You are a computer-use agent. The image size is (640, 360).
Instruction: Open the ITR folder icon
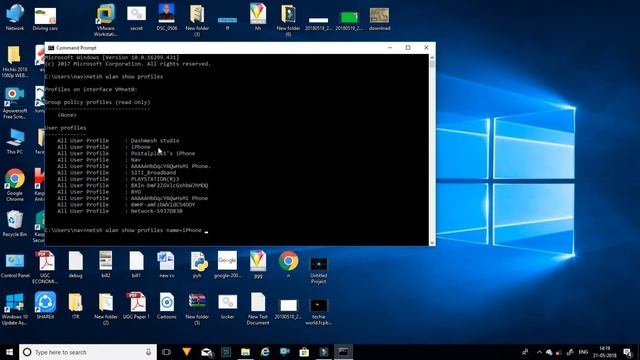point(76,305)
